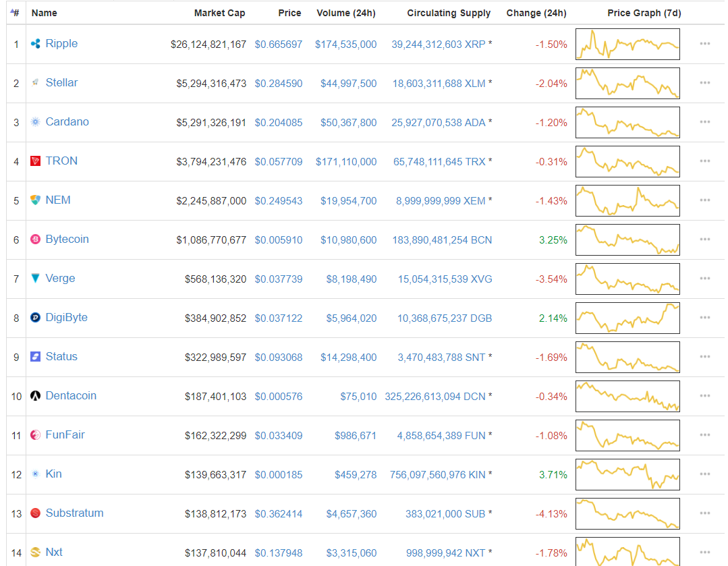Viewport: 728px width, 566px height.
Task: Open the more options menu for Kin
Action: click(x=705, y=474)
